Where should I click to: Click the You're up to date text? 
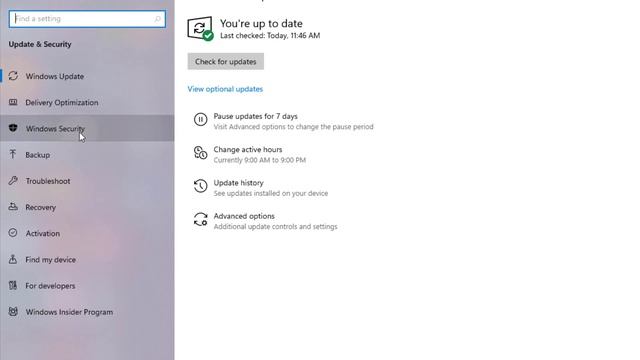pyautogui.click(x=261, y=23)
